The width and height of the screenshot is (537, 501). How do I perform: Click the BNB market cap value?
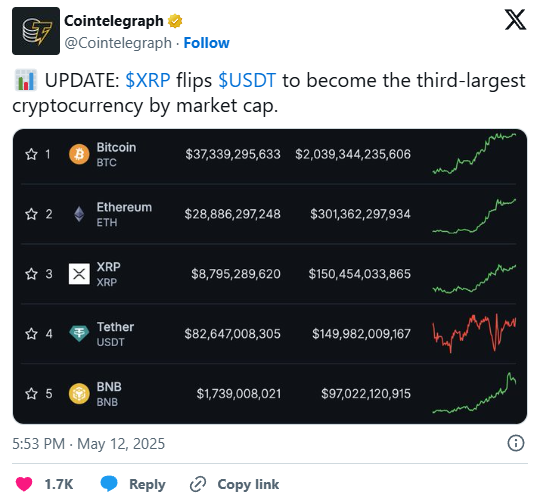[366, 394]
